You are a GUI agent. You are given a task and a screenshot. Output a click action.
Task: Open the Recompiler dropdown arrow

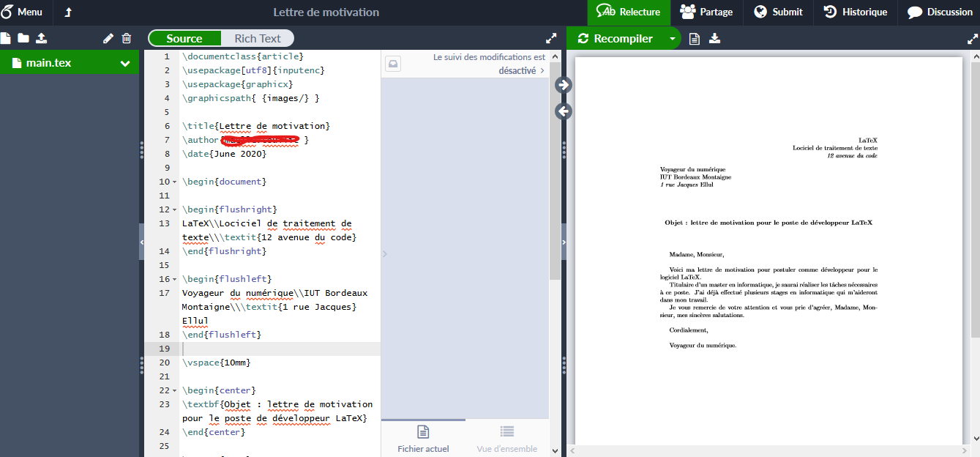[x=672, y=39]
